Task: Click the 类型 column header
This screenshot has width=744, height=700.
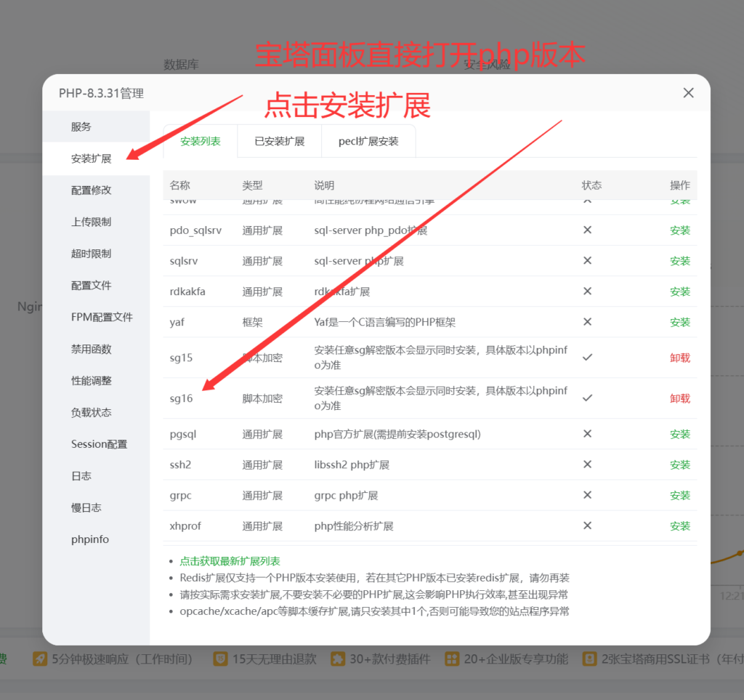Action: 252,185
